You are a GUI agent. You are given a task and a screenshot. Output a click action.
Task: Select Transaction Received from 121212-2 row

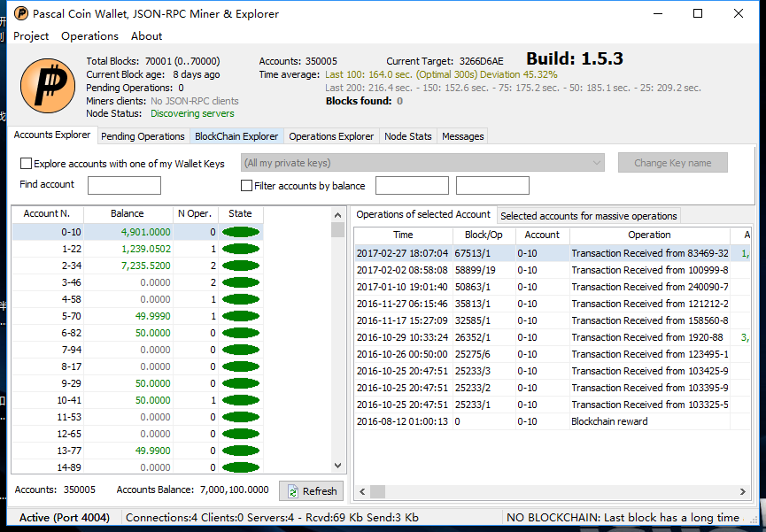(552, 304)
